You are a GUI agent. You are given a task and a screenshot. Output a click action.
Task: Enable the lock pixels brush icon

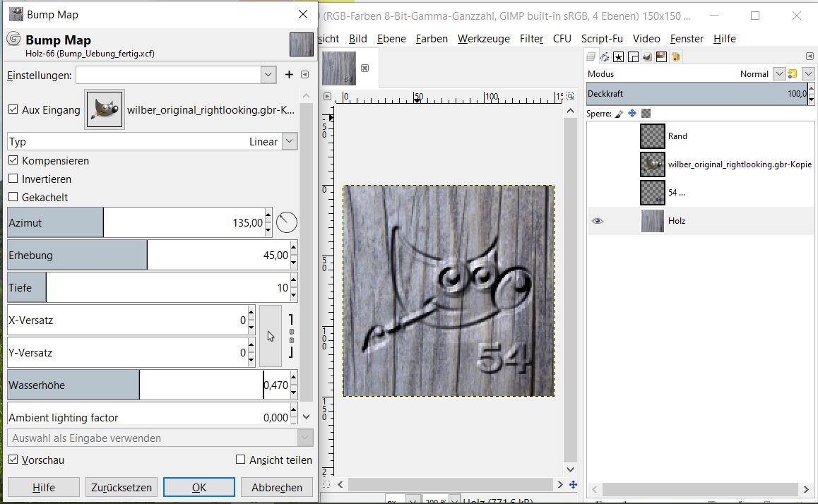pyautogui.click(x=620, y=113)
